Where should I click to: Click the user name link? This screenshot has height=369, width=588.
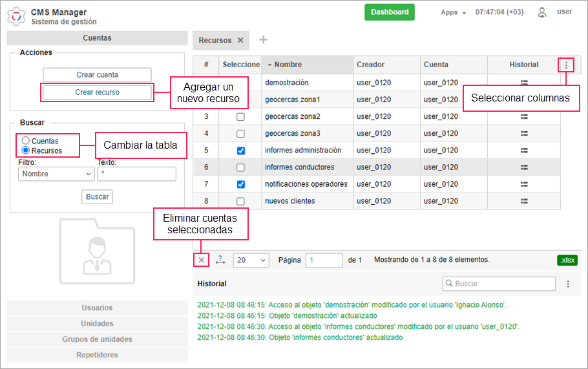[564, 12]
